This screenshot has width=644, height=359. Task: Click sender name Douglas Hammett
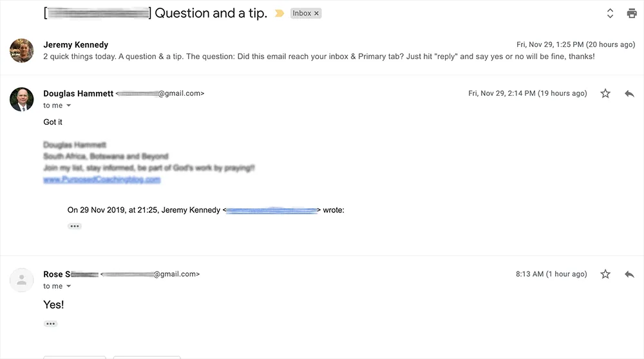77,93
